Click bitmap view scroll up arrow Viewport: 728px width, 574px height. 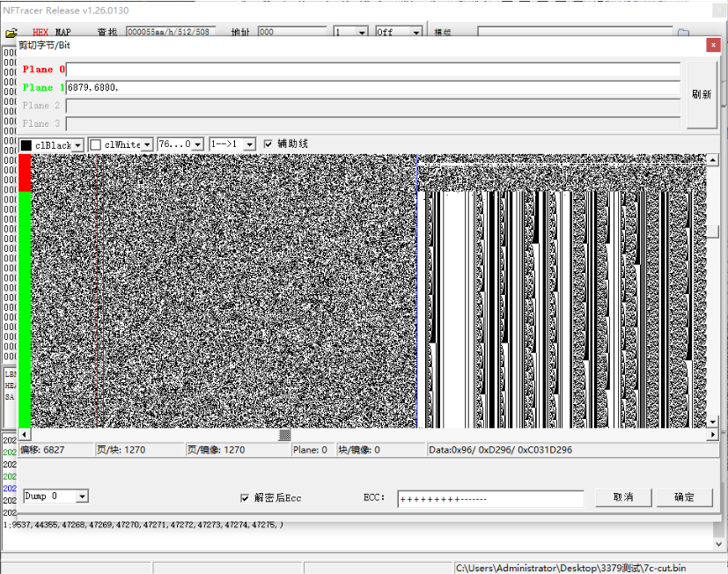pyautogui.click(x=713, y=160)
